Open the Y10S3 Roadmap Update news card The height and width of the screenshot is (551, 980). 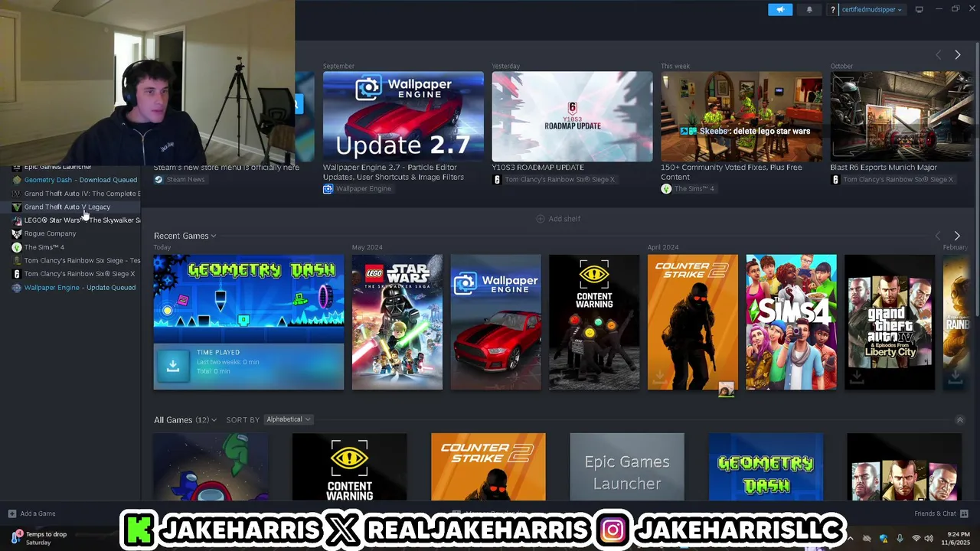pos(572,116)
